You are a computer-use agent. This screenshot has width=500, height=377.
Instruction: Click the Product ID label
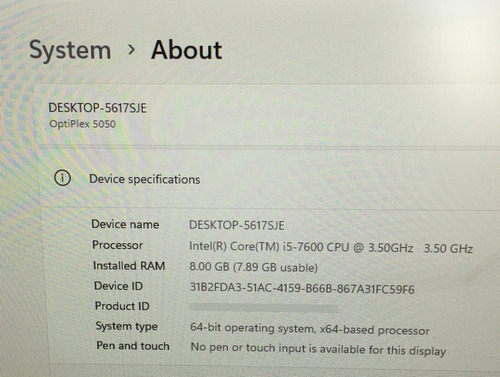pyautogui.click(x=122, y=306)
